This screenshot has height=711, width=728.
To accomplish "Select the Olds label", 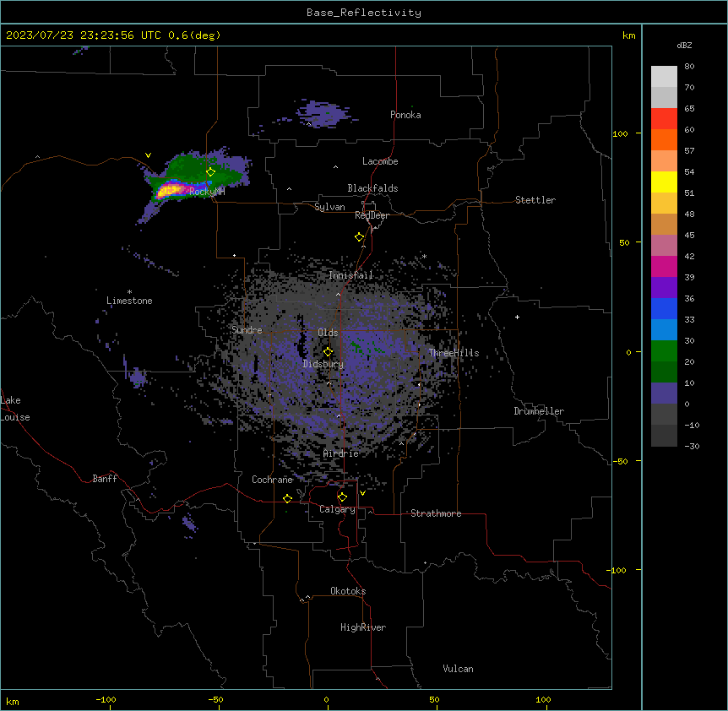I will (328, 333).
